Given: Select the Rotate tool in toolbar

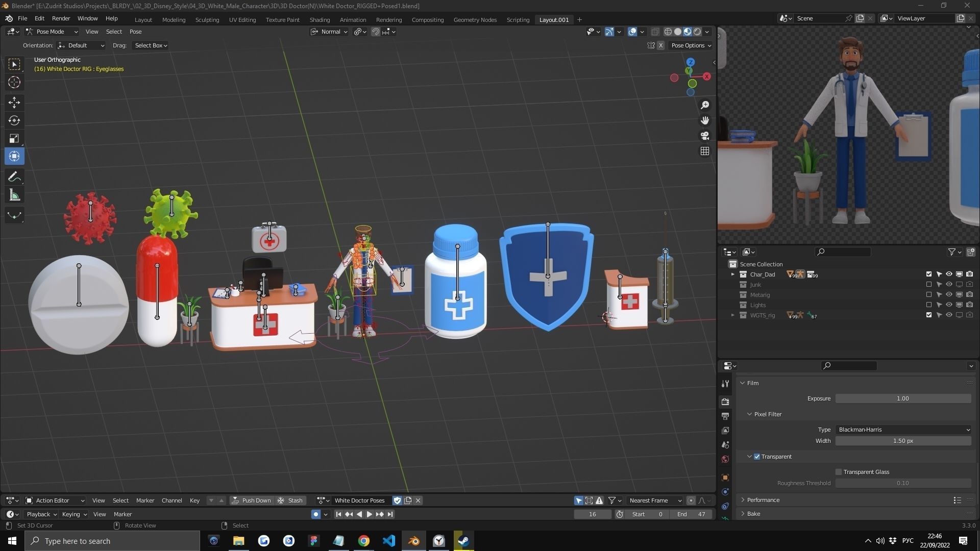Looking at the screenshot, I should click(14, 120).
